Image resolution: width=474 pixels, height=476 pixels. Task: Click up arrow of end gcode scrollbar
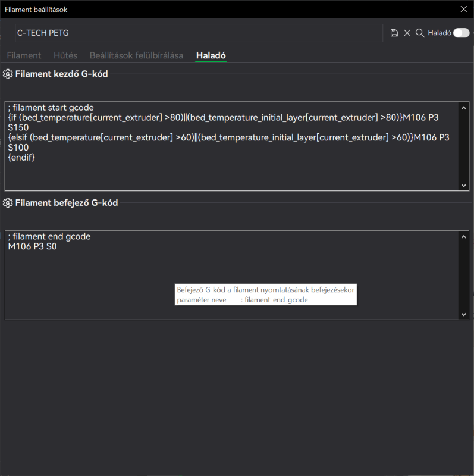(x=464, y=237)
